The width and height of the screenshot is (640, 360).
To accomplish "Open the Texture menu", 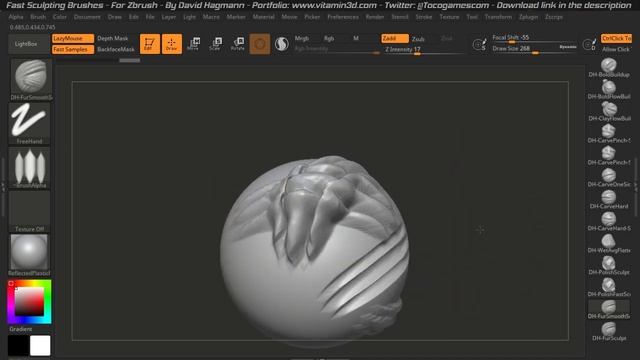I will [x=449, y=17].
